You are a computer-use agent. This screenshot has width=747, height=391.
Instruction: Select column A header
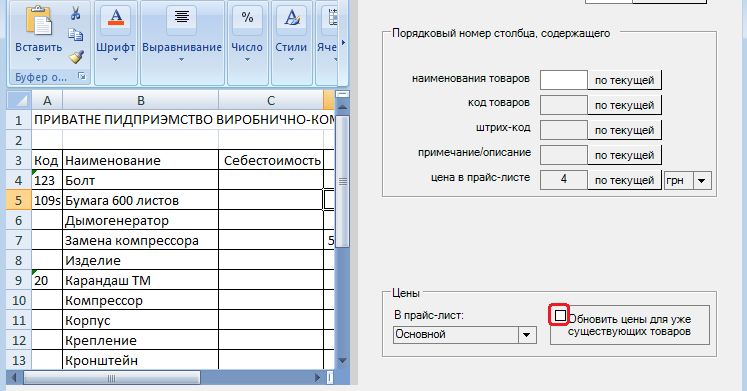pyautogui.click(x=47, y=100)
